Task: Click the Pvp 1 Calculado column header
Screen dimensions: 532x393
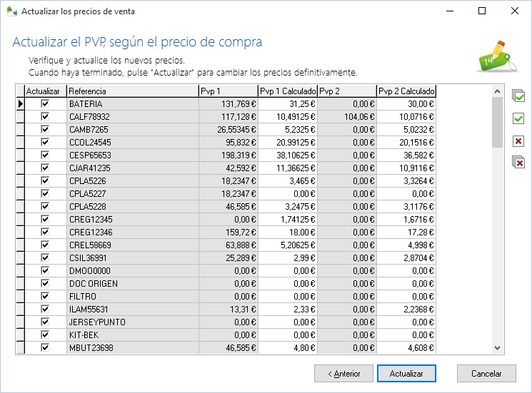Action: coord(288,91)
